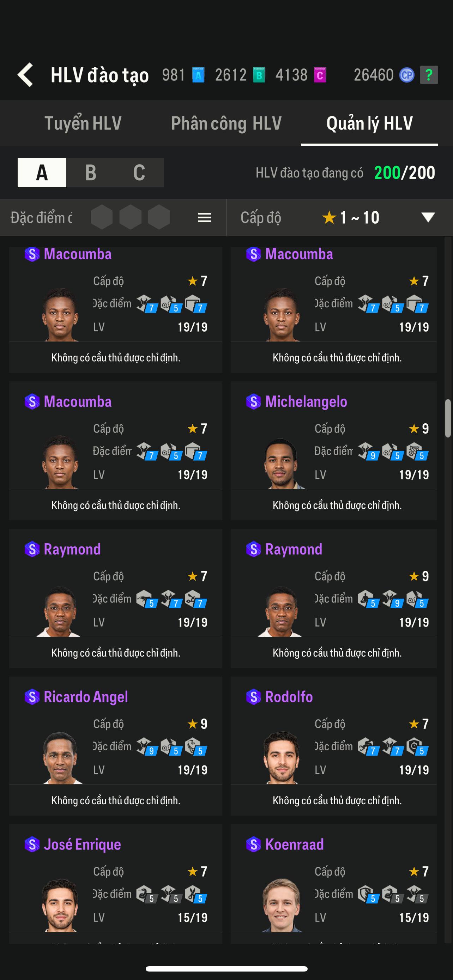Click the first empty trait hexagon slot
This screenshot has height=980, width=453.
[x=102, y=217]
